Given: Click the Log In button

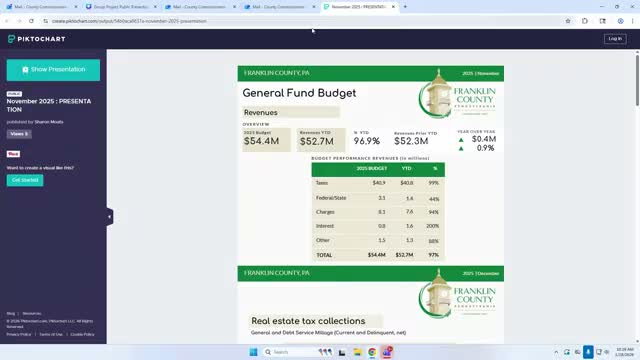Looking at the screenshot, I should [615, 39].
